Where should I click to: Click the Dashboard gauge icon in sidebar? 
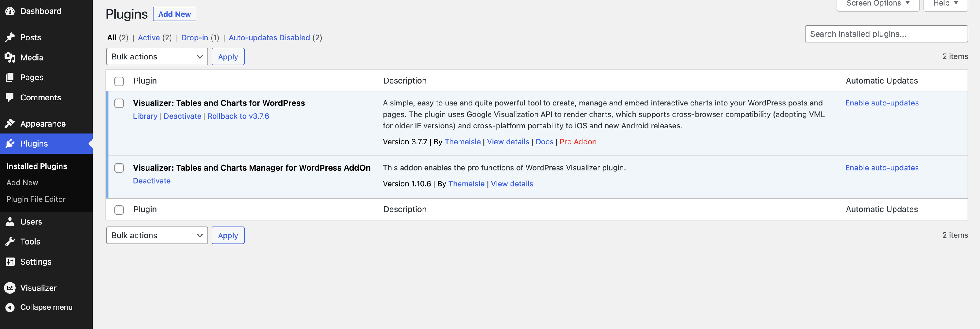click(x=10, y=11)
